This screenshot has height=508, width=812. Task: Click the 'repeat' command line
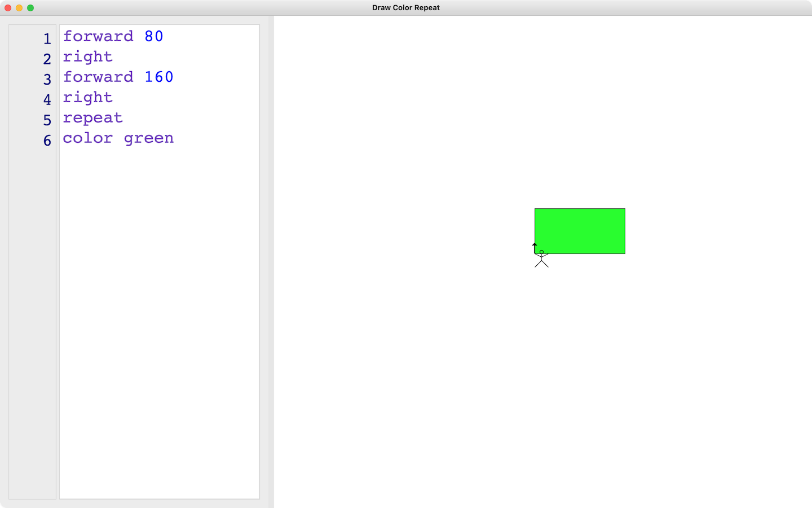92,117
